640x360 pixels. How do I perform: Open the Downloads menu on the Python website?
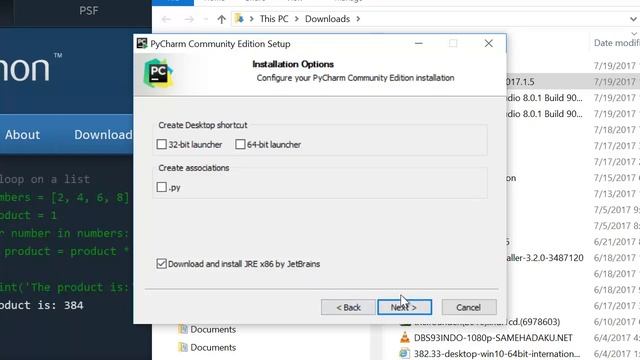[x=103, y=135]
